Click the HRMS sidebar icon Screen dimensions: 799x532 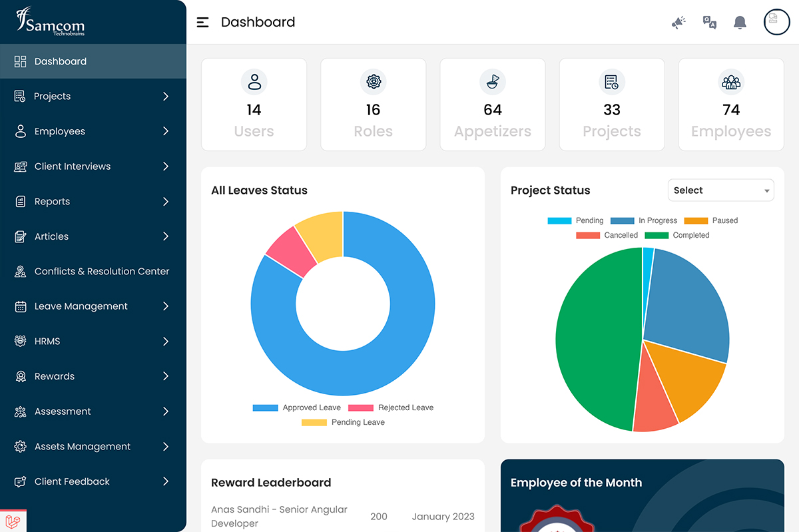(x=21, y=342)
